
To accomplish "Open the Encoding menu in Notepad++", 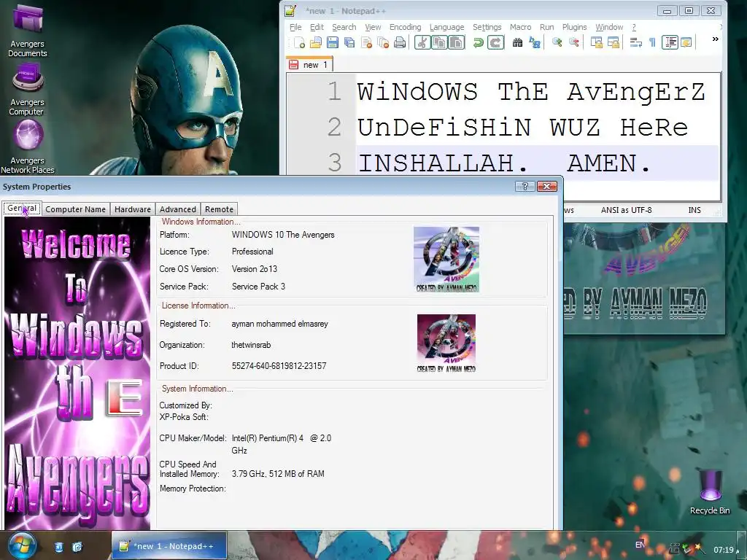I will pyautogui.click(x=405, y=27).
